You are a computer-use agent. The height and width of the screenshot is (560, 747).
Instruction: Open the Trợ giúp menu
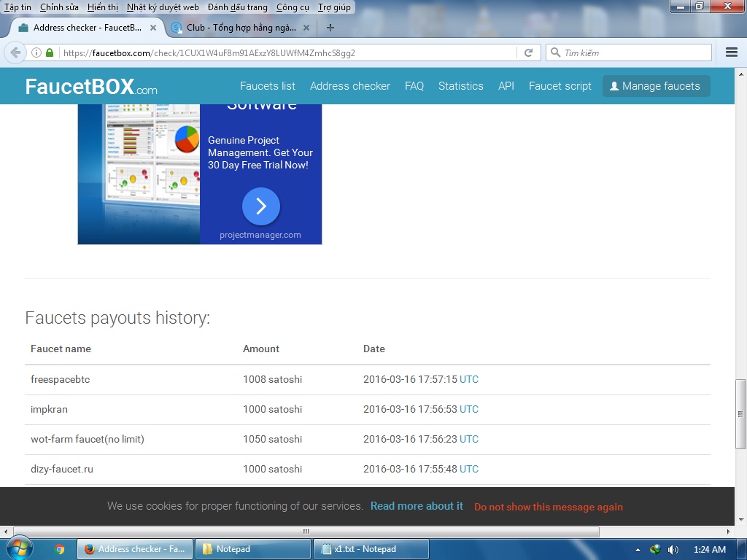click(x=334, y=7)
